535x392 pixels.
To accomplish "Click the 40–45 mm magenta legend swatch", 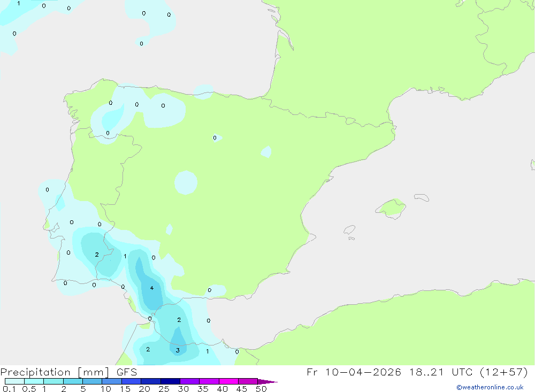I will tap(228, 381).
